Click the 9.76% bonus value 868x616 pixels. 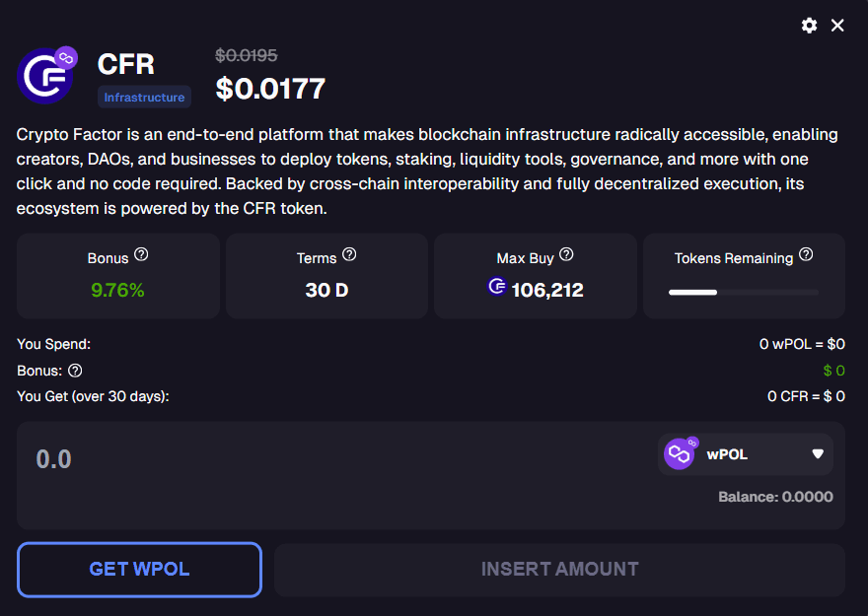pos(117,290)
